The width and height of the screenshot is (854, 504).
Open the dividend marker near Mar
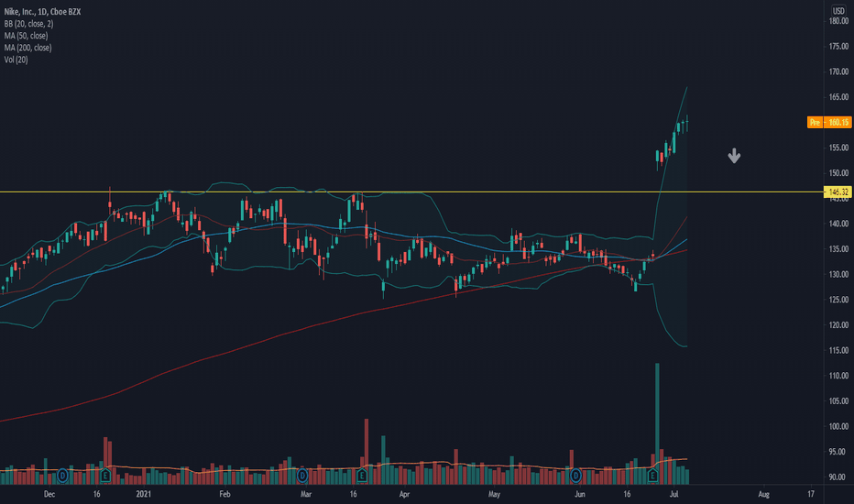point(302,476)
